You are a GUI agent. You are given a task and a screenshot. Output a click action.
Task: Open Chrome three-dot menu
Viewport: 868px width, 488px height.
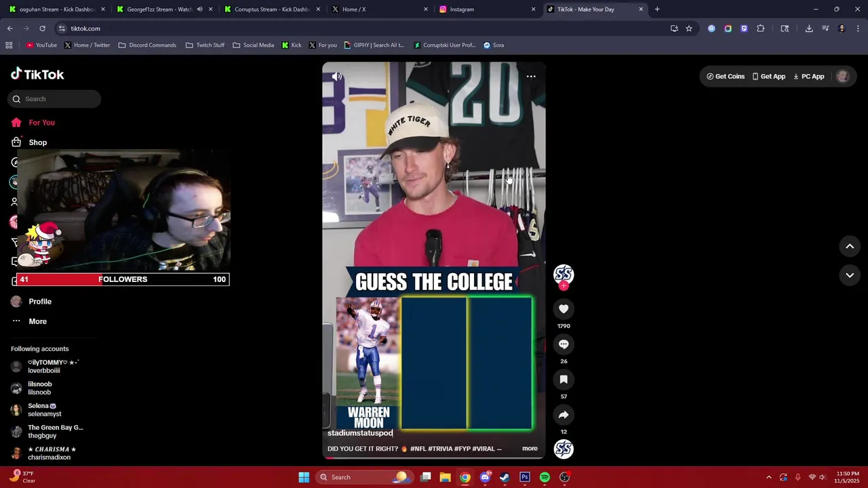pos(858,28)
